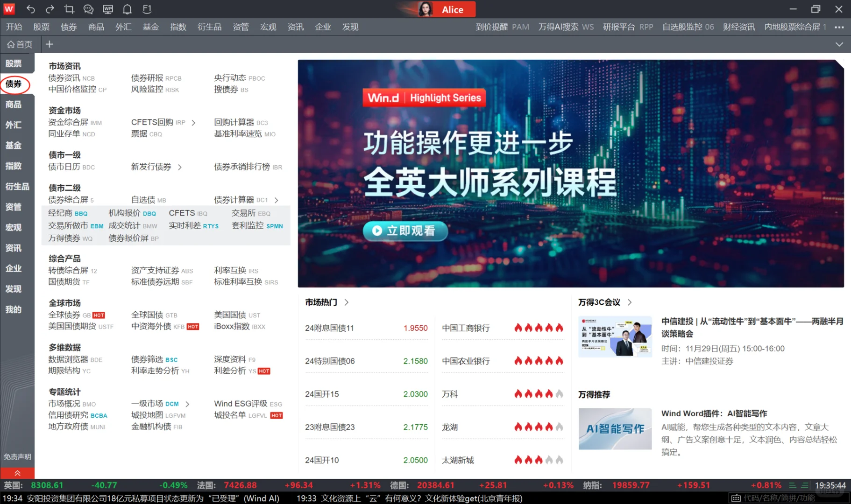The image size is (851, 504).
Task: Add a new tab with the plus icon
Action: point(50,44)
